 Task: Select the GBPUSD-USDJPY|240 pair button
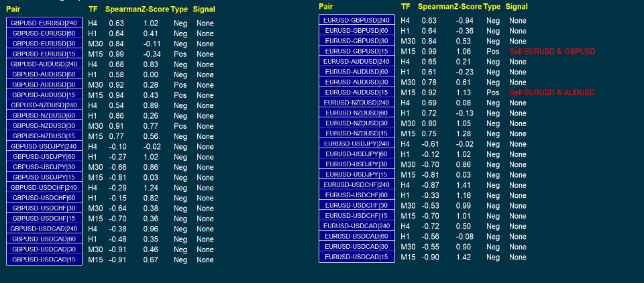(x=44, y=146)
